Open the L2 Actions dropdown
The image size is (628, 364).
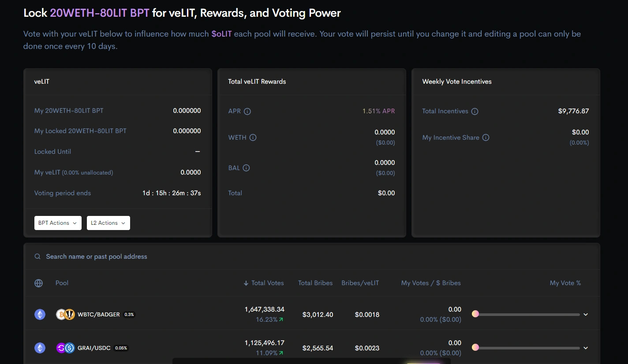click(108, 223)
